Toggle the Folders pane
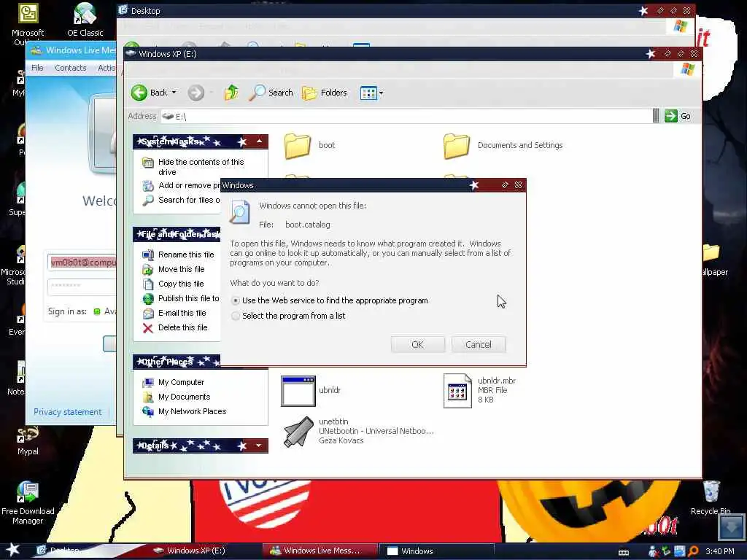The image size is (747, 560). (325, 93)
